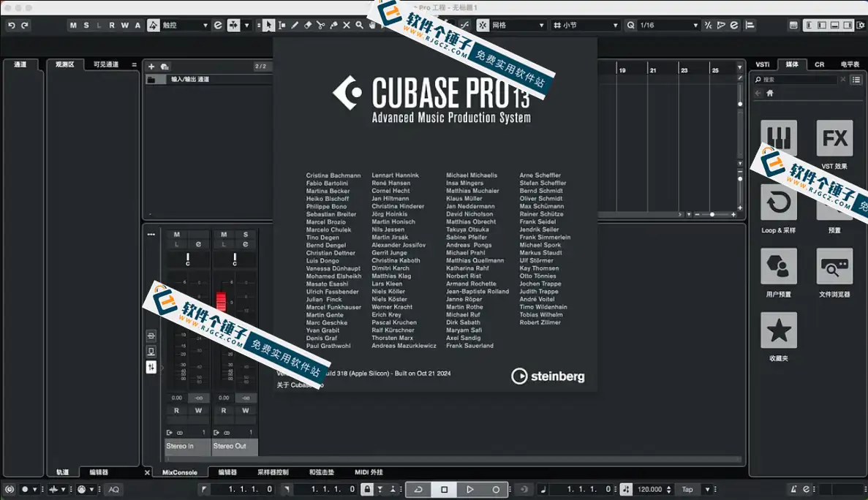Choose the Zoom magnifier tool

tap(359, 26)
